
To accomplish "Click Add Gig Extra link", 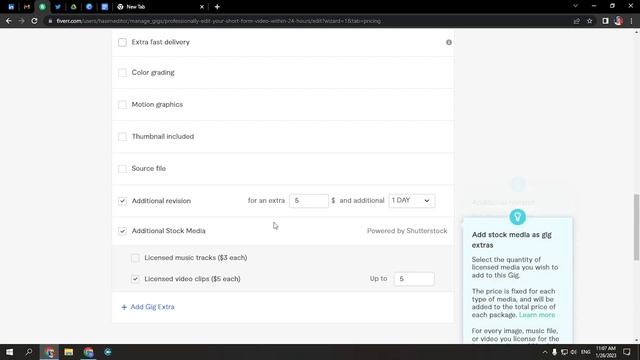I will tap(148, 307).
